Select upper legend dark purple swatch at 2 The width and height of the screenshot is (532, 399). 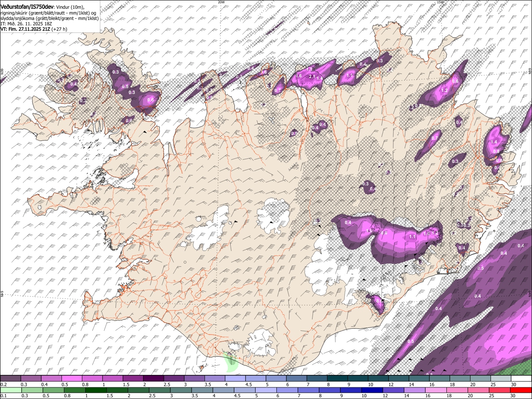(x=153, y=379)
